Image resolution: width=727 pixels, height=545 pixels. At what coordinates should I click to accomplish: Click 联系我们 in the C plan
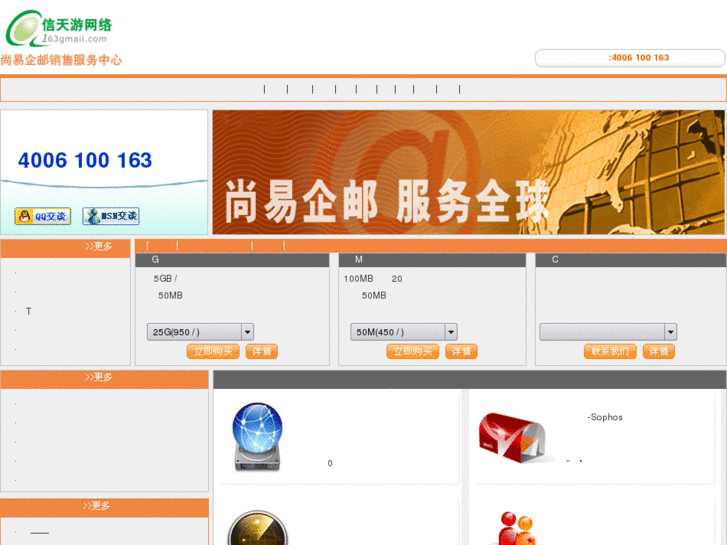tap(610, 352)
